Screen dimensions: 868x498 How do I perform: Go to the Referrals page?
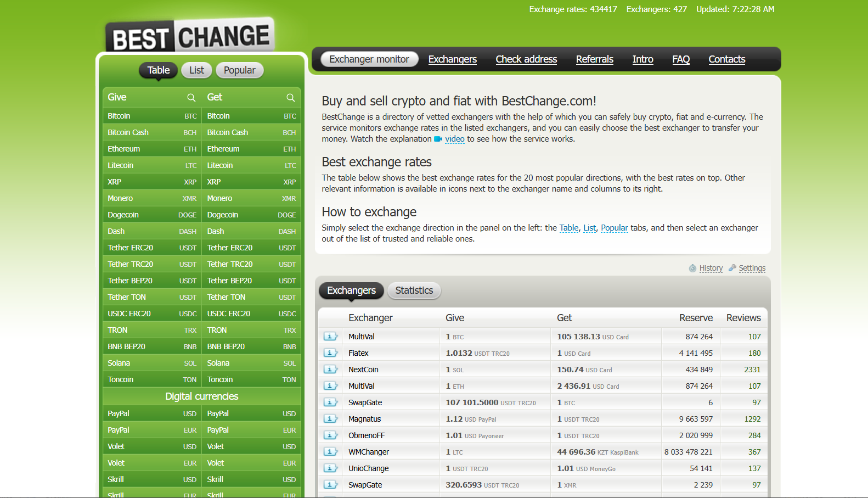595,59
